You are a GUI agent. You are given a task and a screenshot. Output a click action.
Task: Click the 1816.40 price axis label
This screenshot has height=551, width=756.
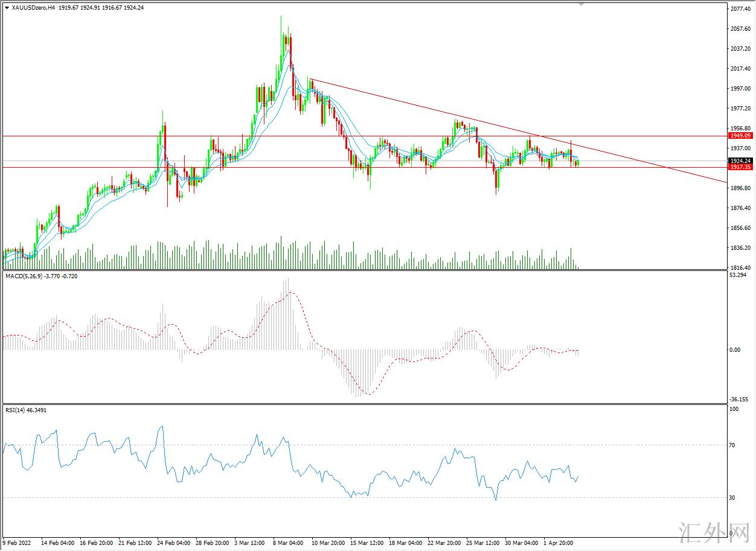pyautogui.click(x=740, y=267)
